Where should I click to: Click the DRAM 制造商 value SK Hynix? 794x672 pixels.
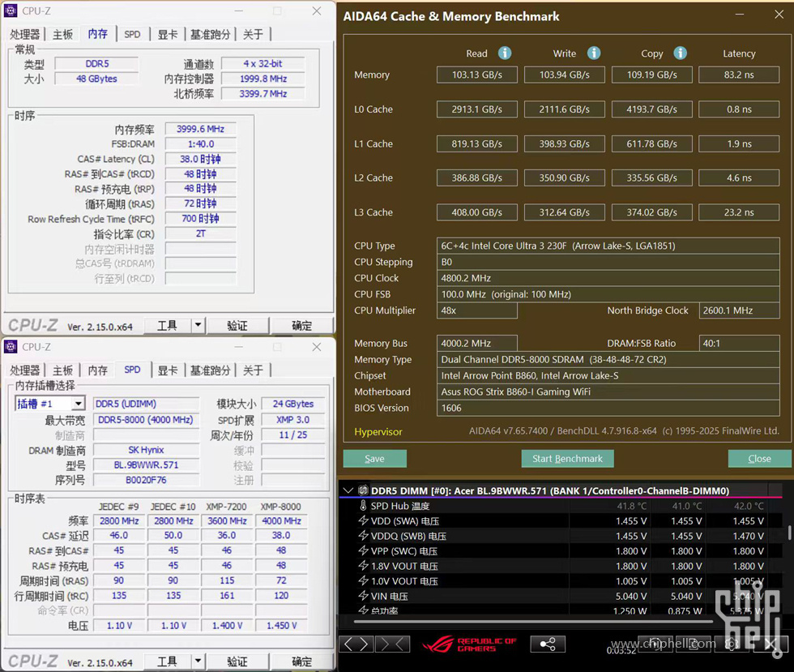point(146,450)
